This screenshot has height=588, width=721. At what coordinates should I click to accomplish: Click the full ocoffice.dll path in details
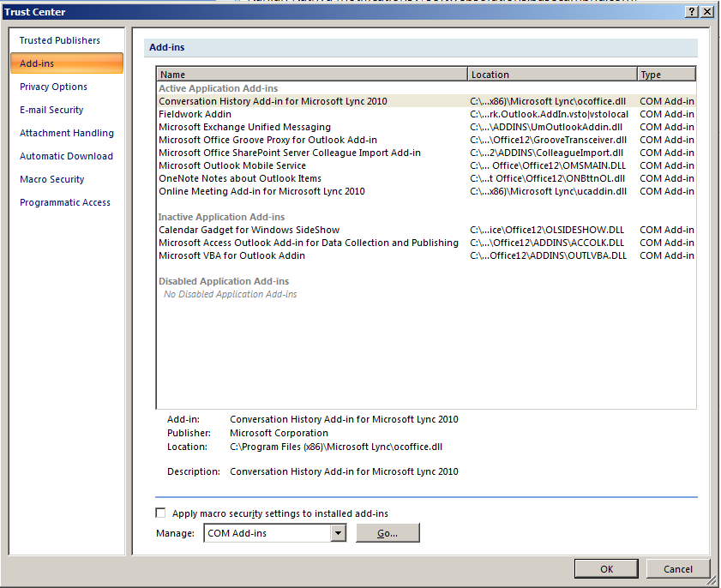pos(336,447)
